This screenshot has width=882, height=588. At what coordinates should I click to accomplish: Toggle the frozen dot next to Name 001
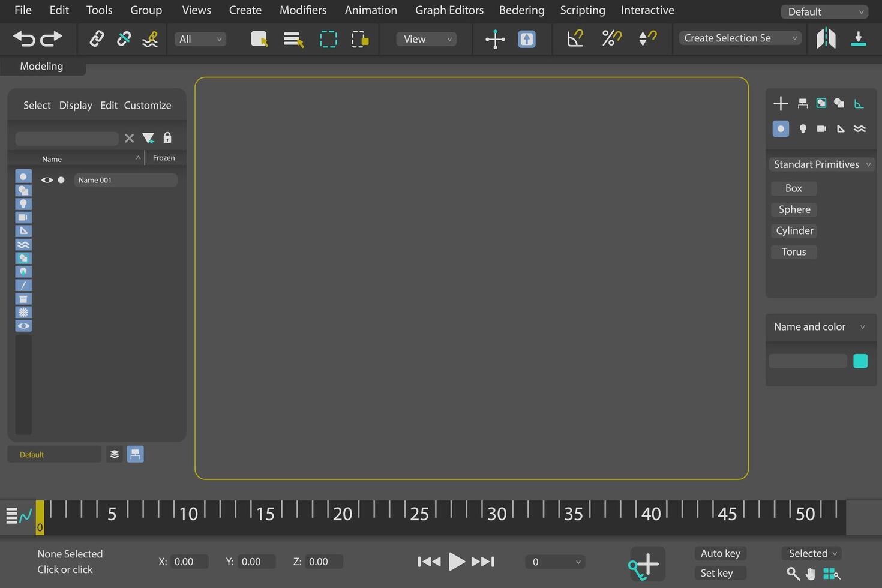61,179
